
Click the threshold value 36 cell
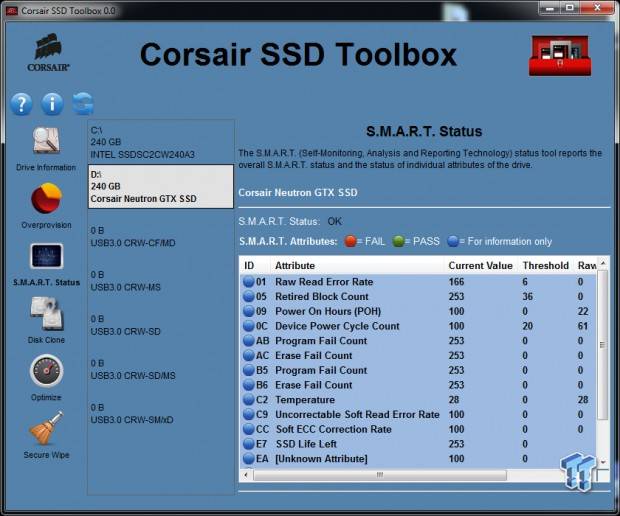[x=527, y=297]
